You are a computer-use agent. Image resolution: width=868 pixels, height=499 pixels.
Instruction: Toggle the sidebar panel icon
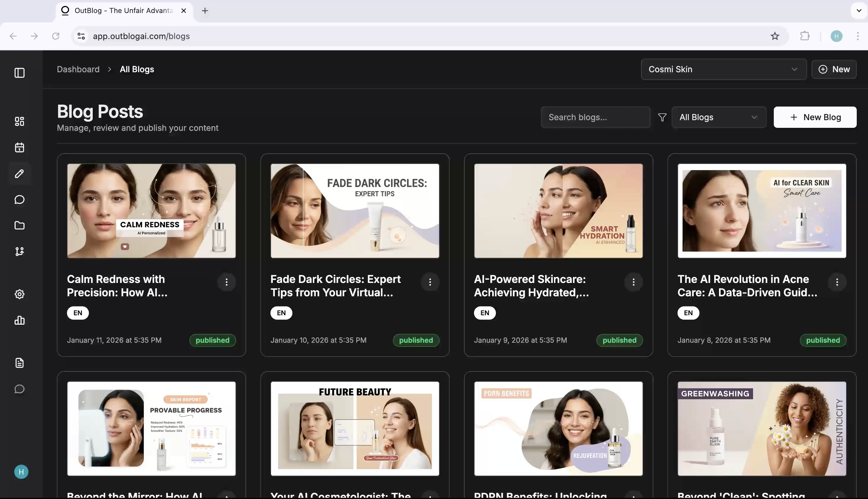click(20, 73)
